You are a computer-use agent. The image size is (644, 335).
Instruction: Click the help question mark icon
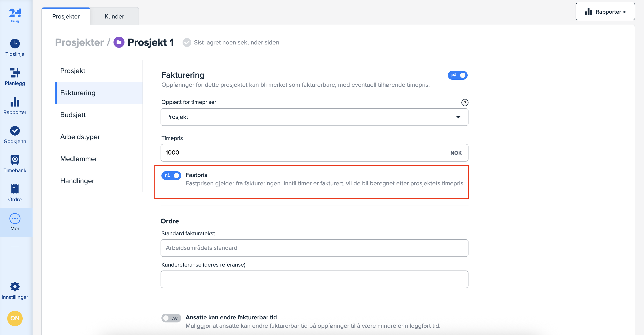coord(465,103)
